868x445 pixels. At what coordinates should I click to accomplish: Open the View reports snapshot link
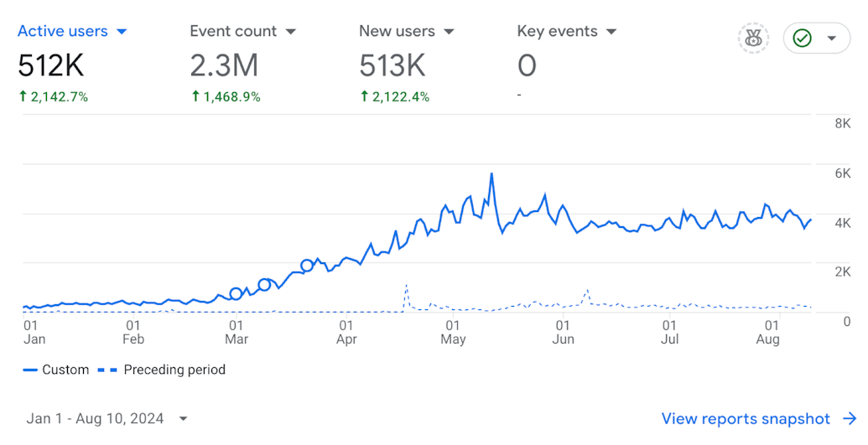(746, 419)
